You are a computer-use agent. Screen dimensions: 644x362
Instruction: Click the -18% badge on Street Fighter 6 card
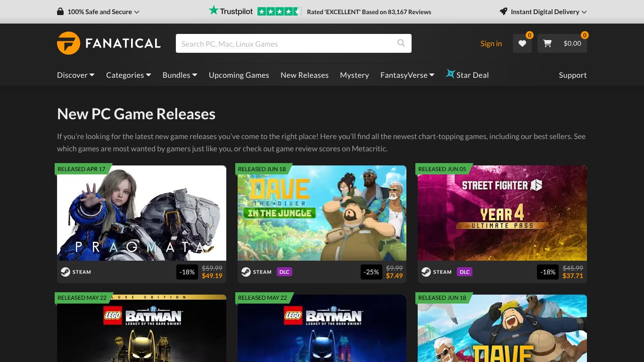[547, 272]
